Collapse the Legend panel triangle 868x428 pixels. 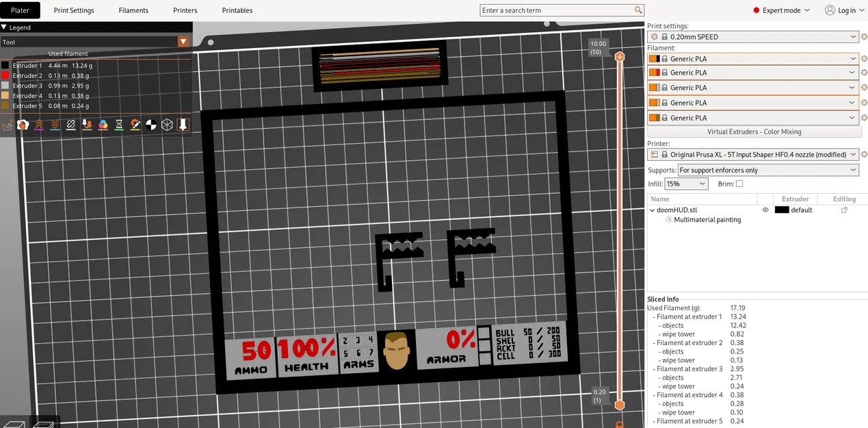[4, 27]
